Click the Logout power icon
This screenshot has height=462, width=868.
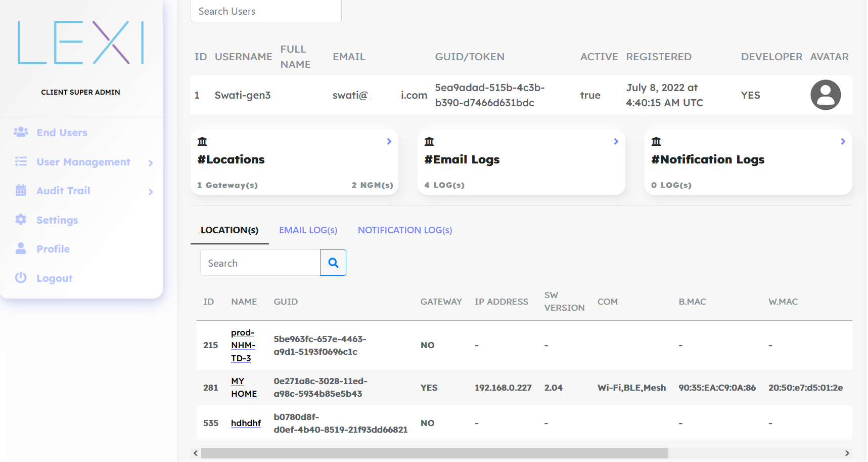pos(21,278)
